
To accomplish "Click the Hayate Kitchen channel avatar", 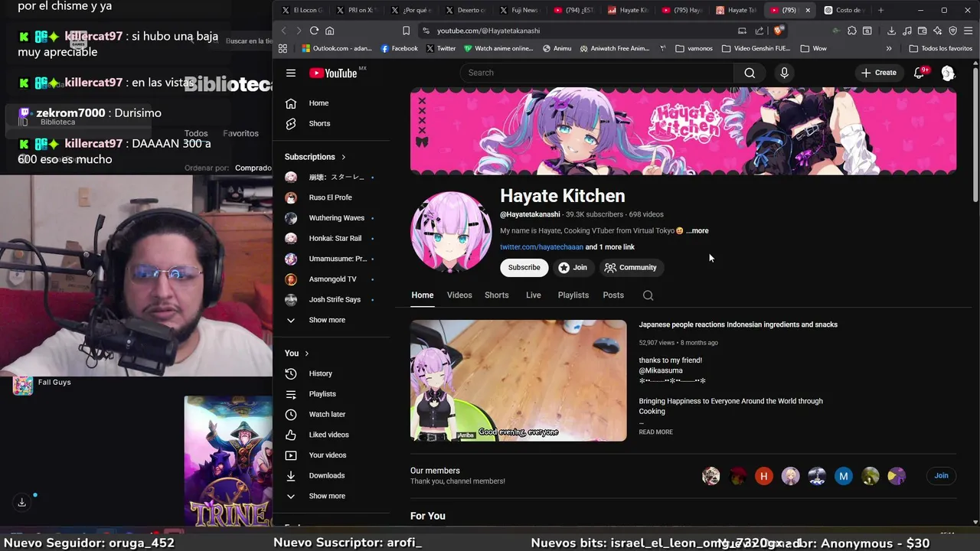I will point(451,232).
